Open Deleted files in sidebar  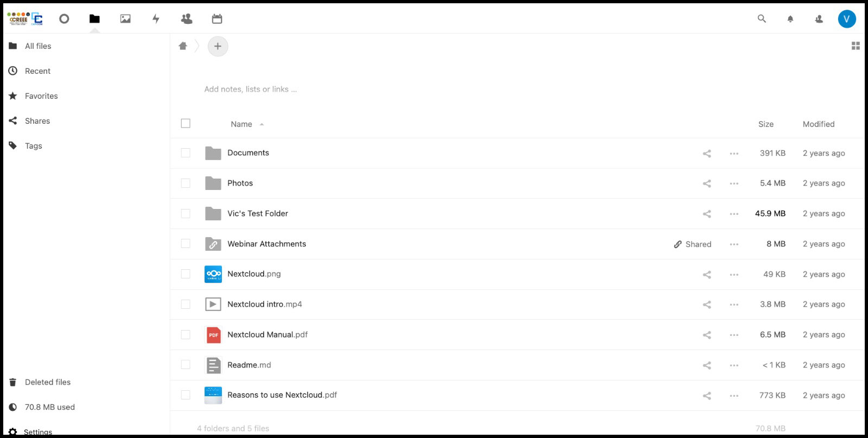point(48,382)
